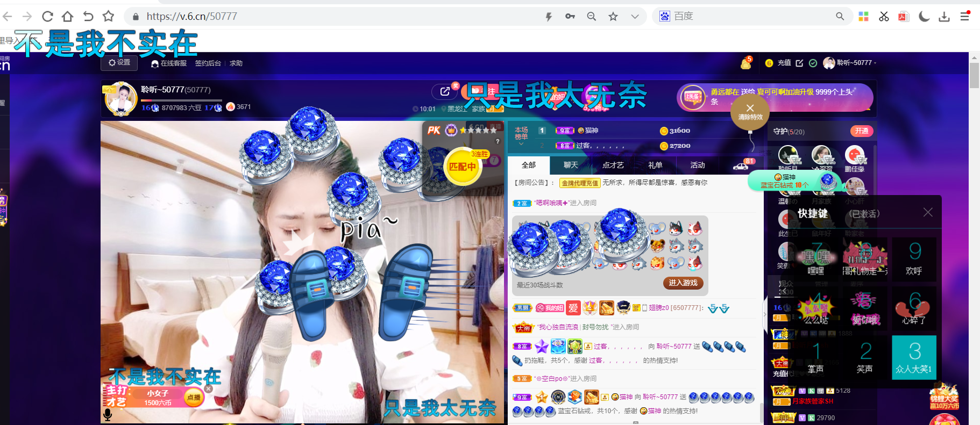Expand the 本场榜单 ranking chevron
Image resolution: width=980 pixels, height=425 pixels.
521,143
